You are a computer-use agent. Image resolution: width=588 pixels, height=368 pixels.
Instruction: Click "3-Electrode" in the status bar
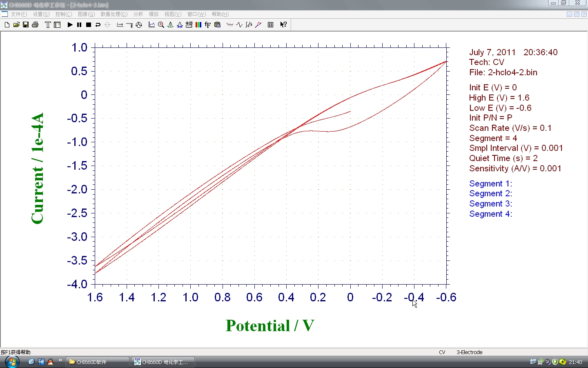click(x=470, y=352)
